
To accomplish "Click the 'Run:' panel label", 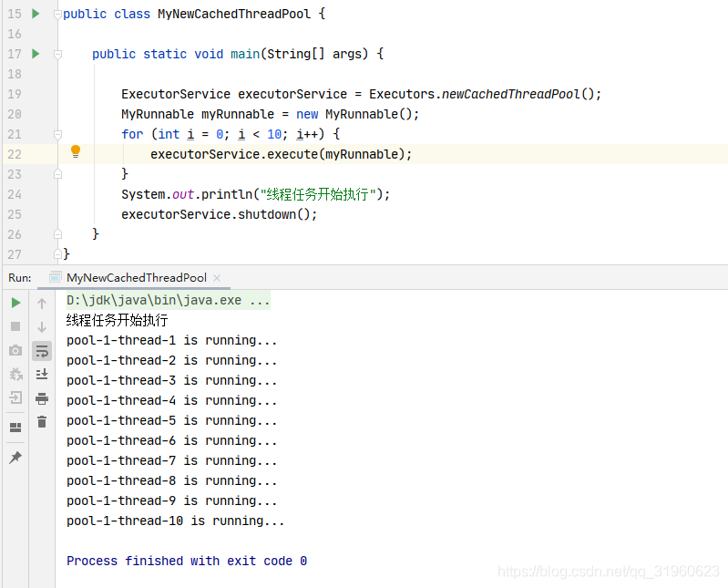I will (20, 278).
